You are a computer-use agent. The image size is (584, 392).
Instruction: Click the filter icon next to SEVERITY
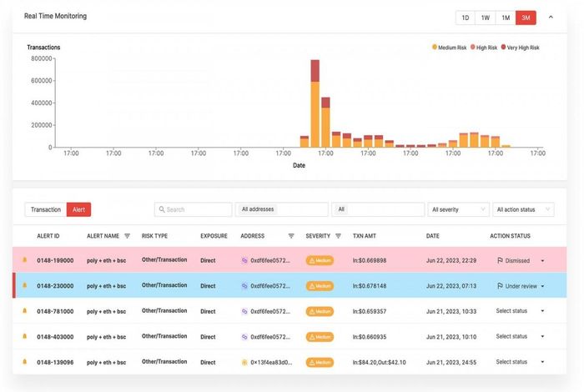pyautogui.click(x=338, y=236)
